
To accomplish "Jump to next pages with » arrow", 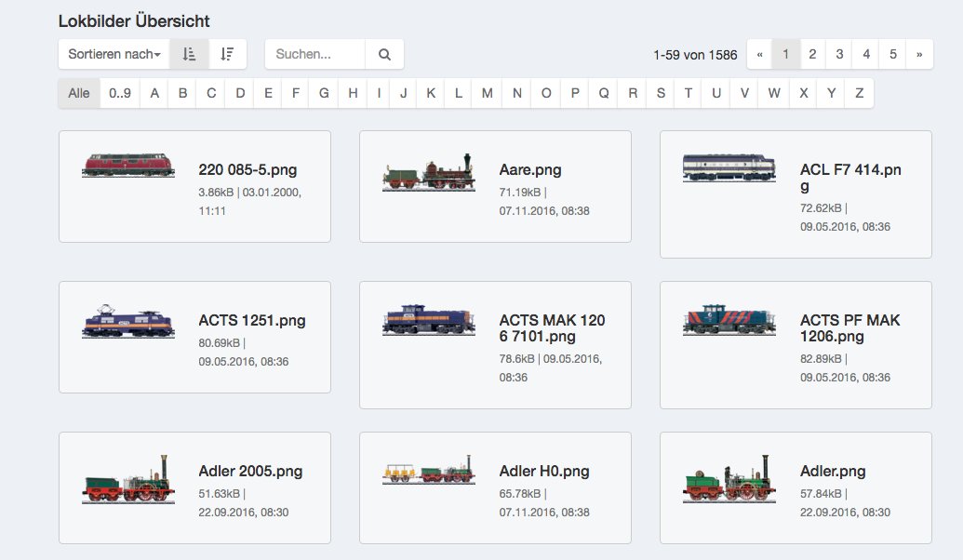I will coord(919,54).
